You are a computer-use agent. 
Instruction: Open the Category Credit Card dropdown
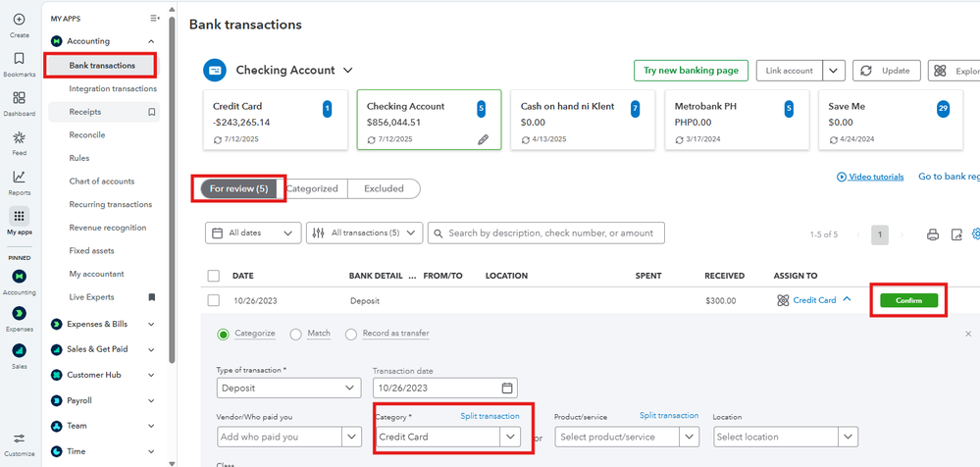(509, 437)
